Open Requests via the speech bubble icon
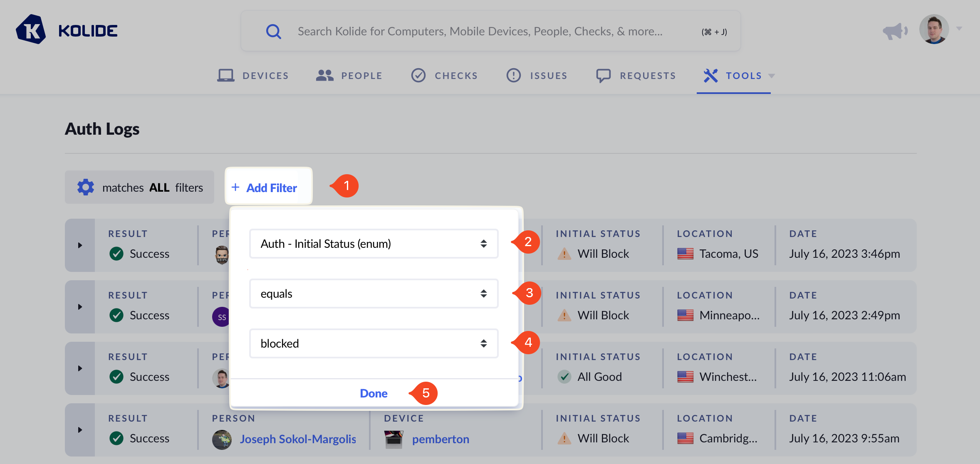 (x=603, y=75)
